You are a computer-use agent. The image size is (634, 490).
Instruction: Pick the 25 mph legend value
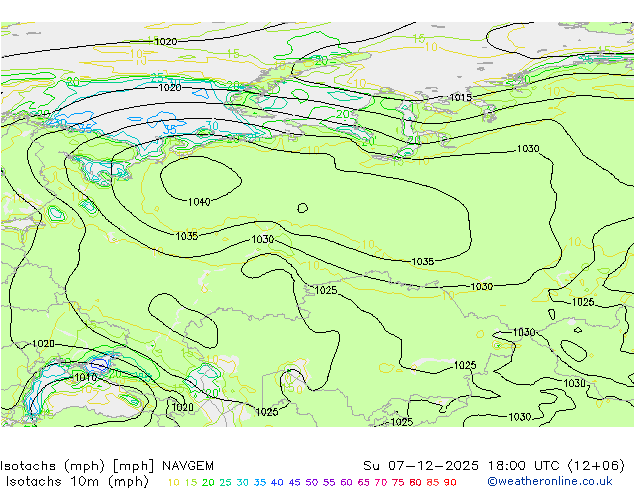click(x=225, y=482)
